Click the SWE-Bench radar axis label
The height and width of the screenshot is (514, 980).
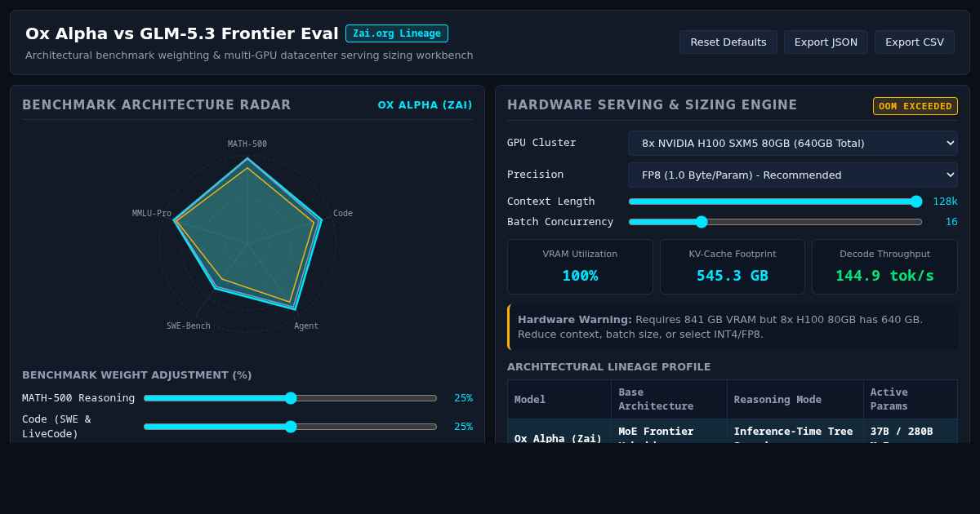point(189,326)
